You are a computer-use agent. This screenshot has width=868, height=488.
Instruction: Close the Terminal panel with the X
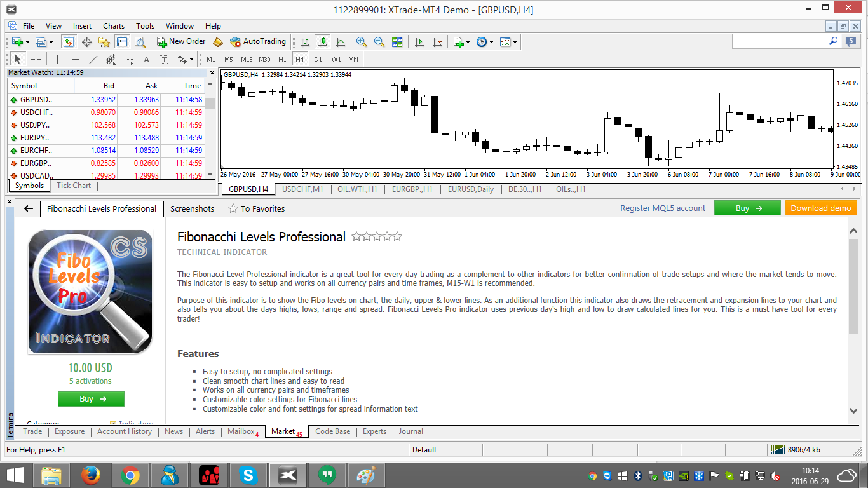pos(10,202)
